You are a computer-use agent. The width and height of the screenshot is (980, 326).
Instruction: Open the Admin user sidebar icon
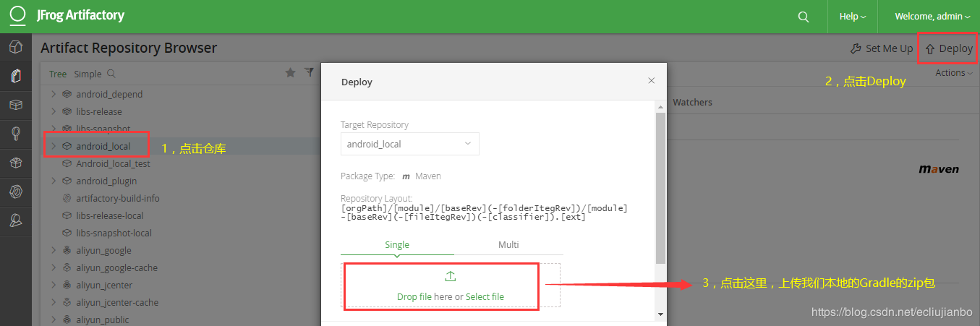tap(15, 220)
